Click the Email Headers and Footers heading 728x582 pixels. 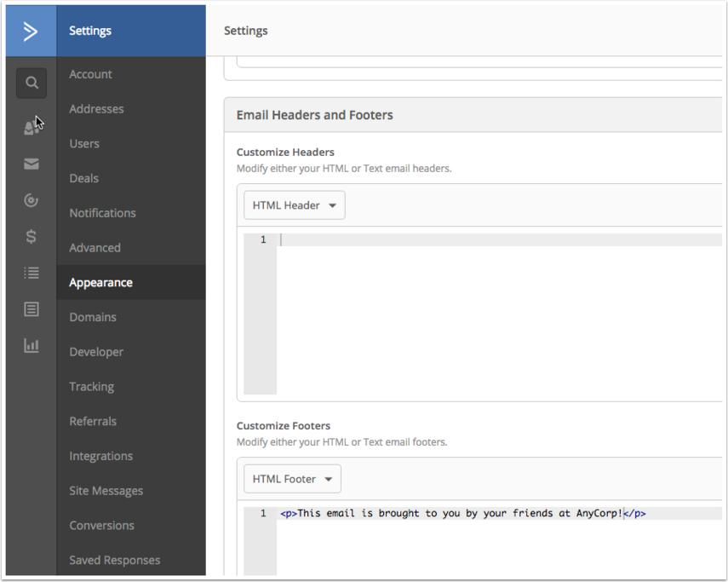(x=315, y=115)
